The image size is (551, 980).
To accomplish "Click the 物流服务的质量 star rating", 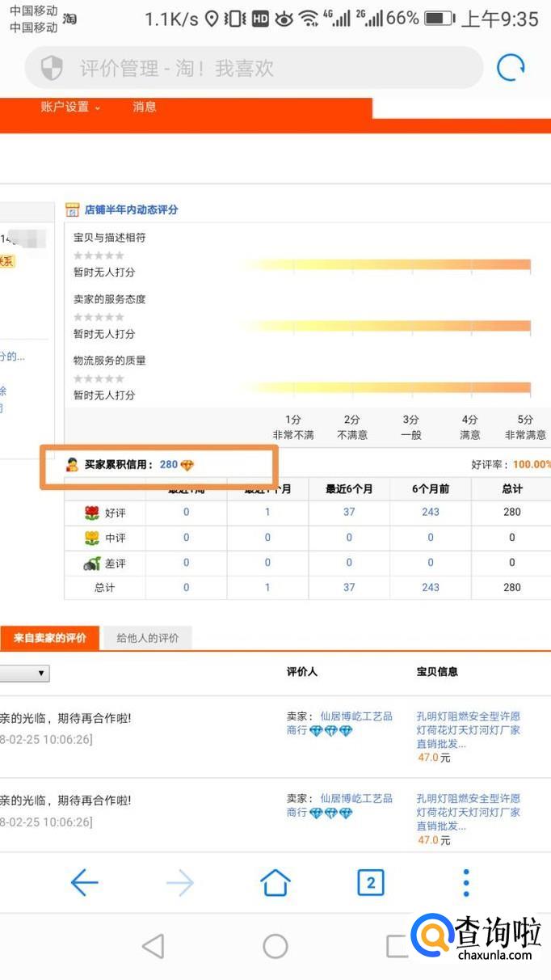I will coord(99,378).
